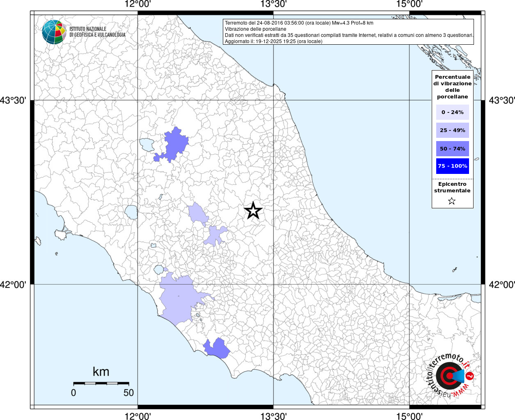Screen dimensions: 515x420
Task: Click the haisentitoilterremoto.it target logo
Action: pyautogui.click(x=451, y=376)
